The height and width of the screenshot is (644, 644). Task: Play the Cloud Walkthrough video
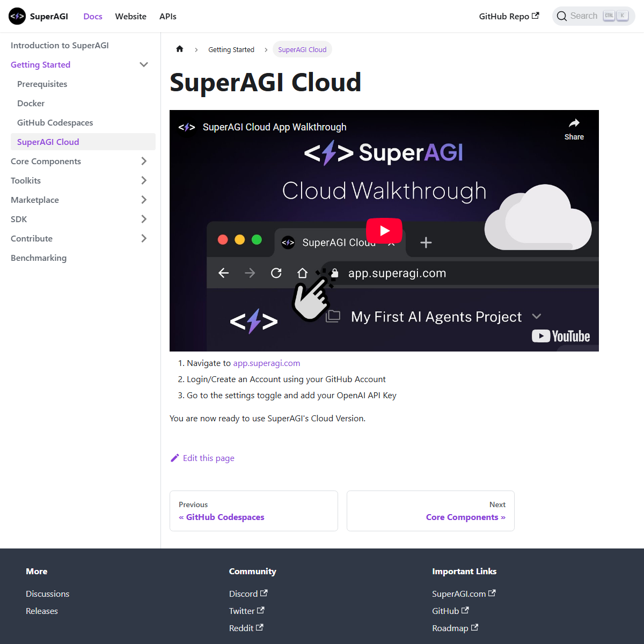tap(384, 231)
